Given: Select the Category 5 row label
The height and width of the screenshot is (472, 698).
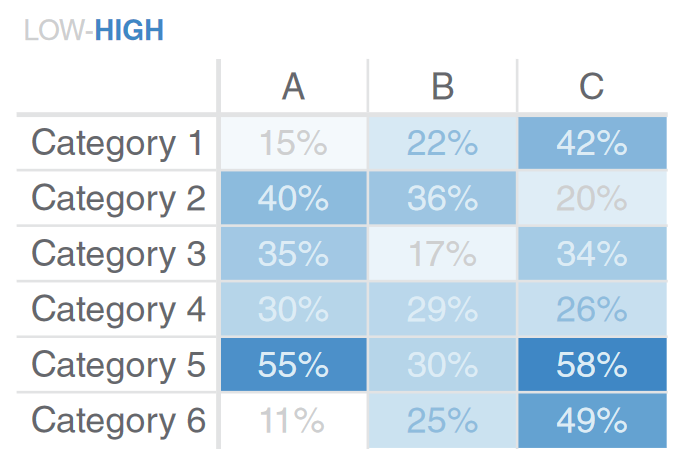Looking at the screenshot, I should click(118, 365).
